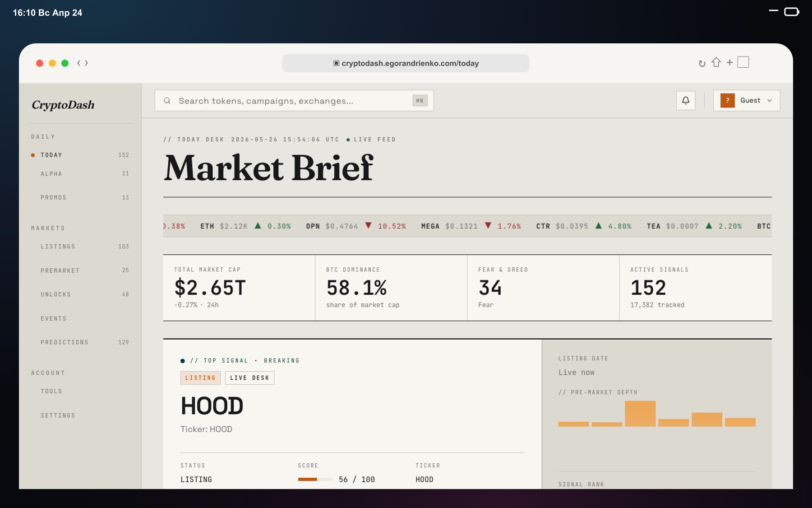Image resolution: width=812 pixels, height=508 pixels.
Task: Click the battery icon in status bar
Action: click(x=792, y=12)
